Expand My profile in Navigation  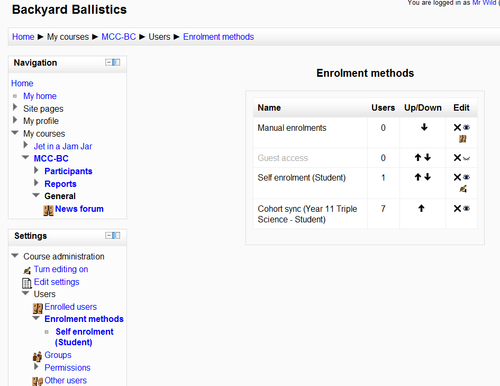click(x=15, y=119)
